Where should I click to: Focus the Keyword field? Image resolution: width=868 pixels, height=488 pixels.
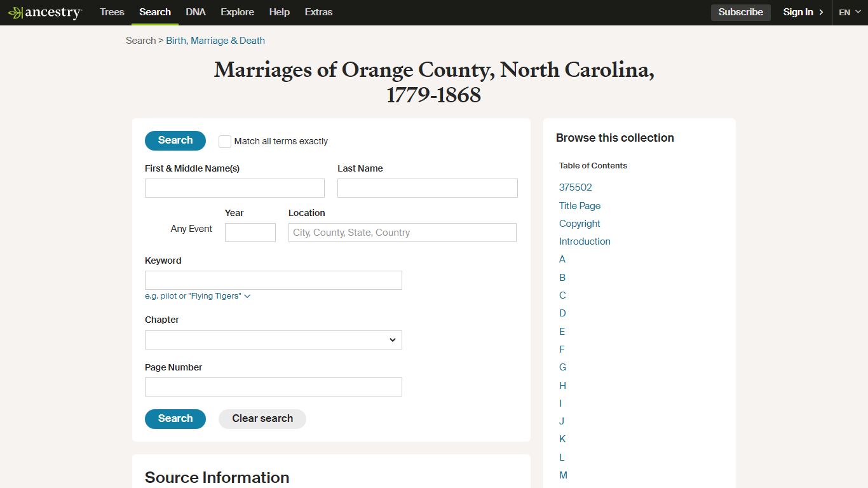273,280
